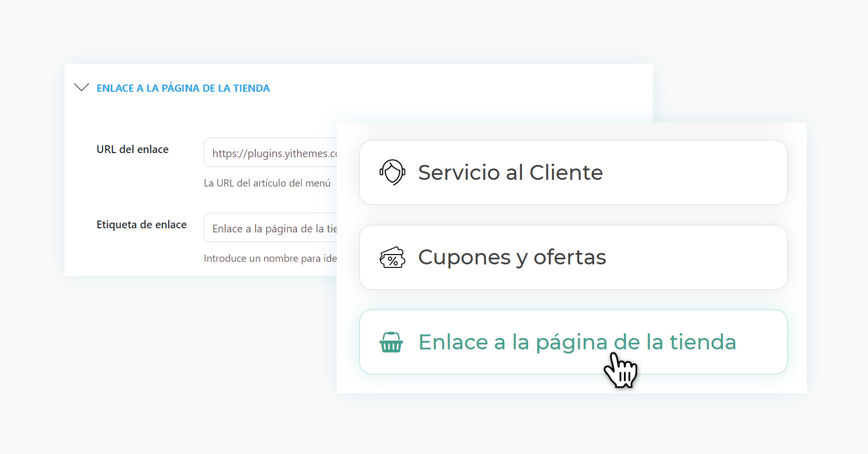Click the green shopping basket icon
The image size is (868, 454).
391,342
